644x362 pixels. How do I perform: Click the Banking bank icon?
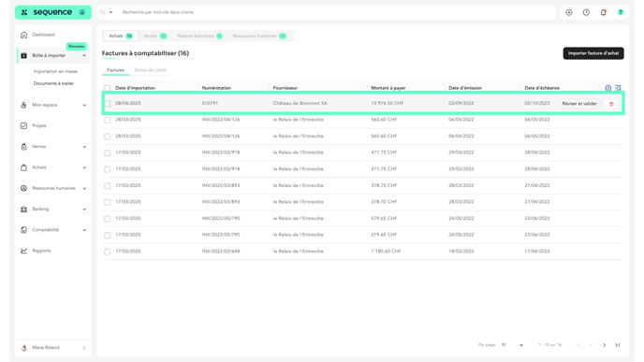(23, 209)
